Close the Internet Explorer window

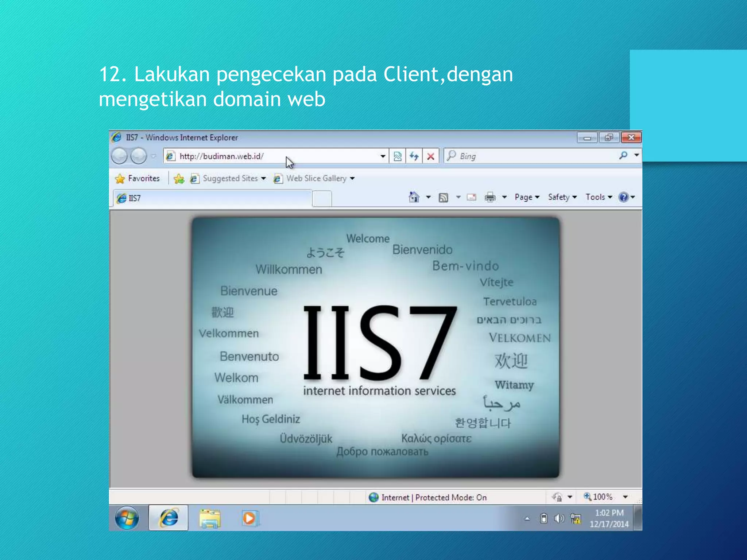pyautogui.click(x=631, y=137)
